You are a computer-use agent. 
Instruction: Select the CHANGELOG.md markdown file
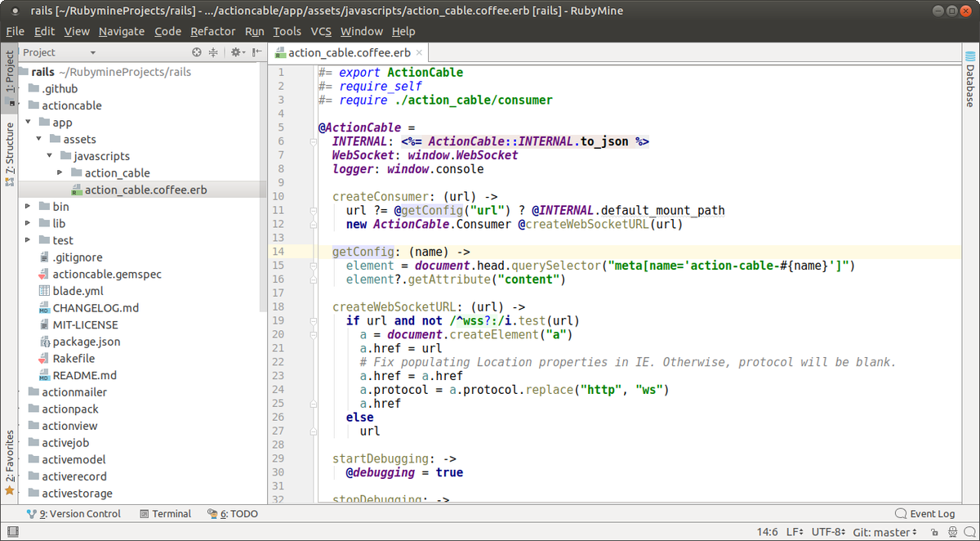coord(89,308)
